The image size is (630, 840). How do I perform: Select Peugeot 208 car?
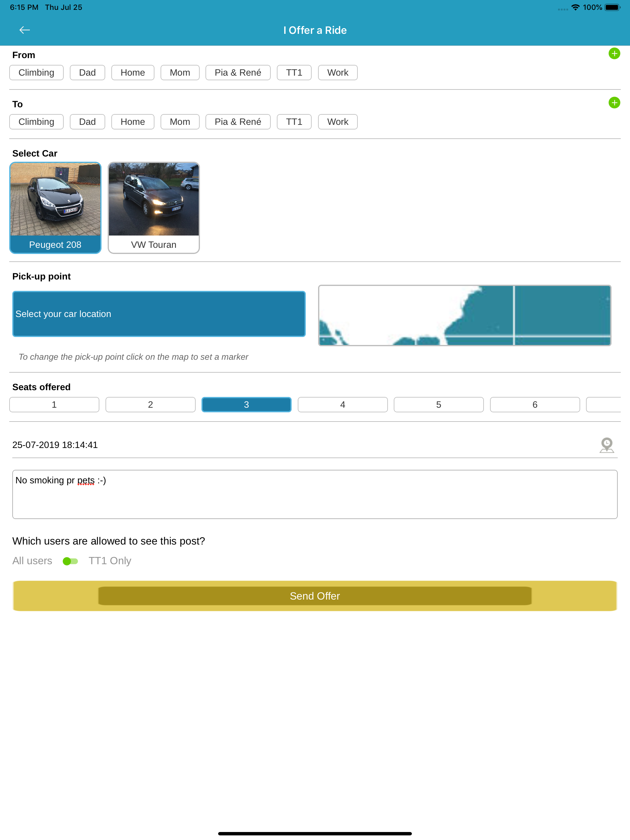tap(55, 208)
